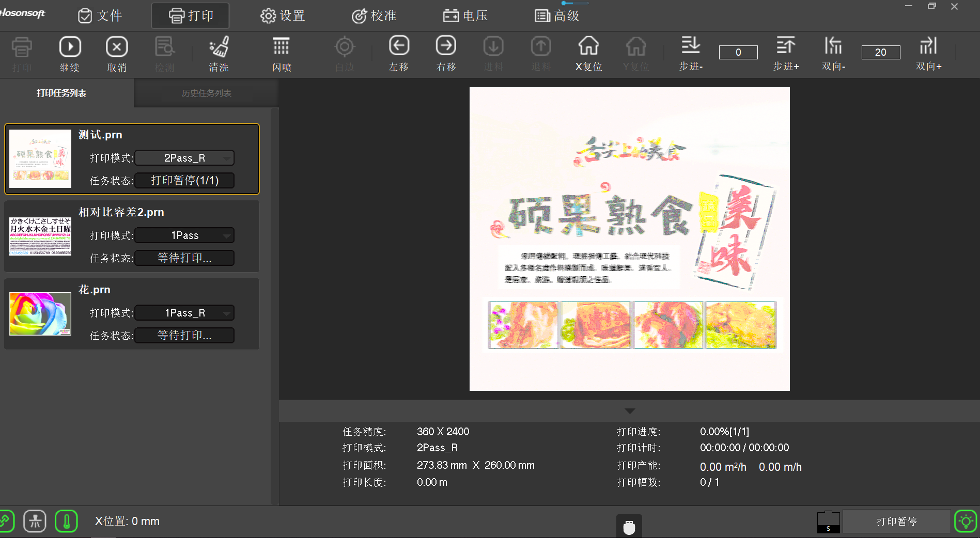Click the 00:00:00 / 00:00:00 timer value
Viewport: 980px width, 538px height.
click(x=744, y=448)
